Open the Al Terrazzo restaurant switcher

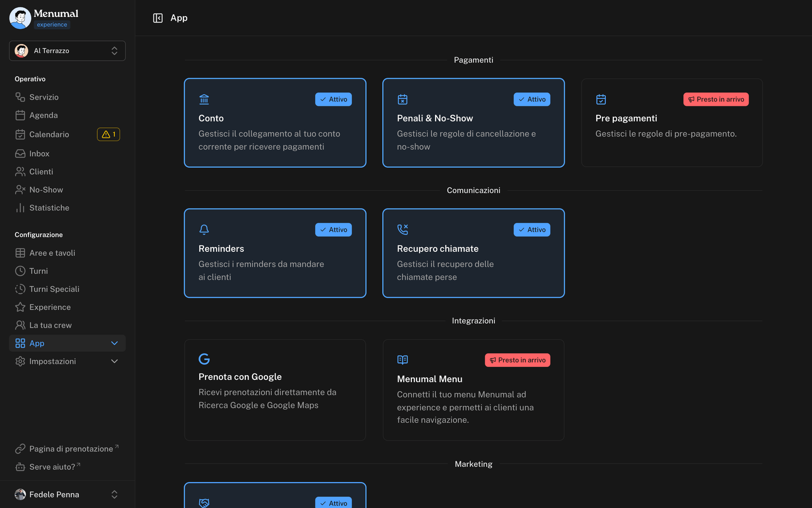tap(67, 51)
